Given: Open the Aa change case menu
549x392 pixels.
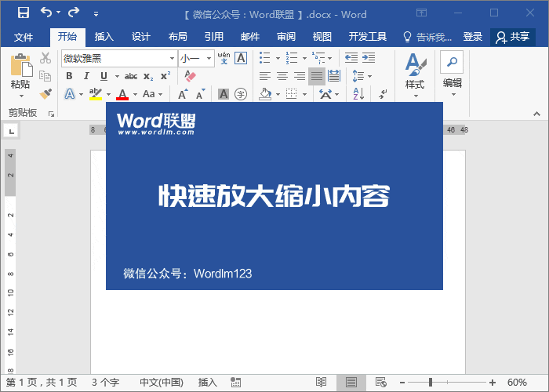Looking at the screenshot, I should tap(152, 94).
